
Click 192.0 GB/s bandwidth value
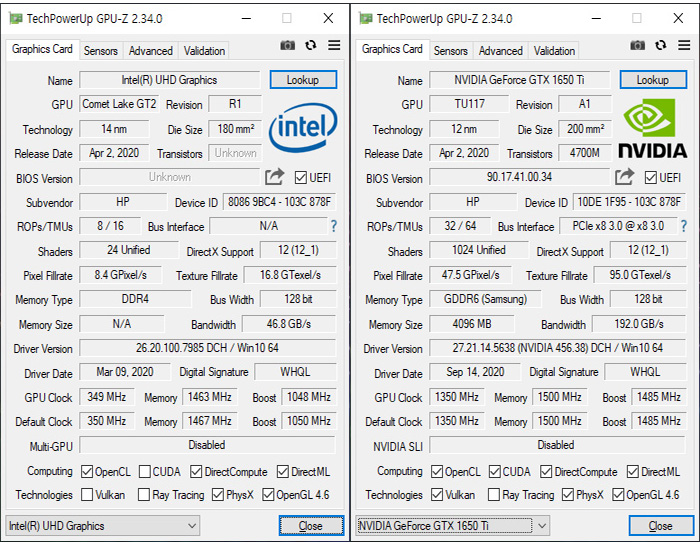coord(639,324)
